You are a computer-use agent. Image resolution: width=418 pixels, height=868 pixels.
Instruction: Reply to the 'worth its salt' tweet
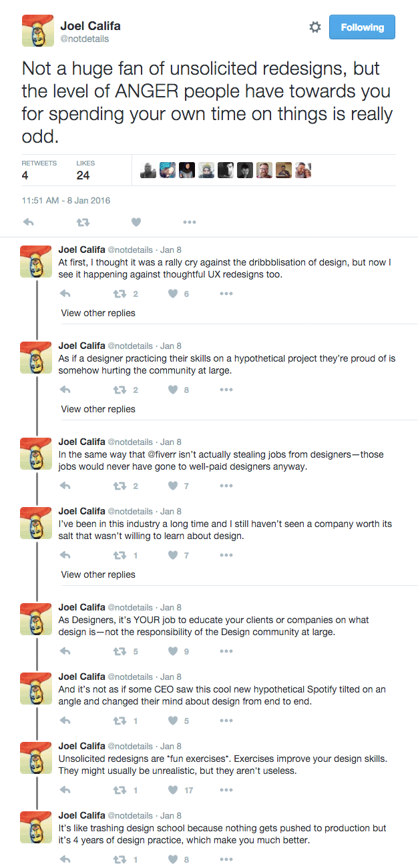point(65,555)
